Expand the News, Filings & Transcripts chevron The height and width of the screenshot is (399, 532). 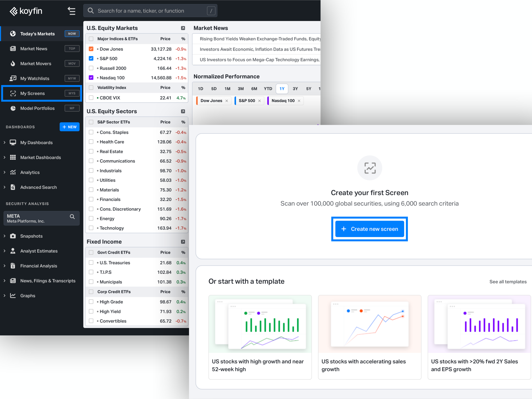coord(4,281)
